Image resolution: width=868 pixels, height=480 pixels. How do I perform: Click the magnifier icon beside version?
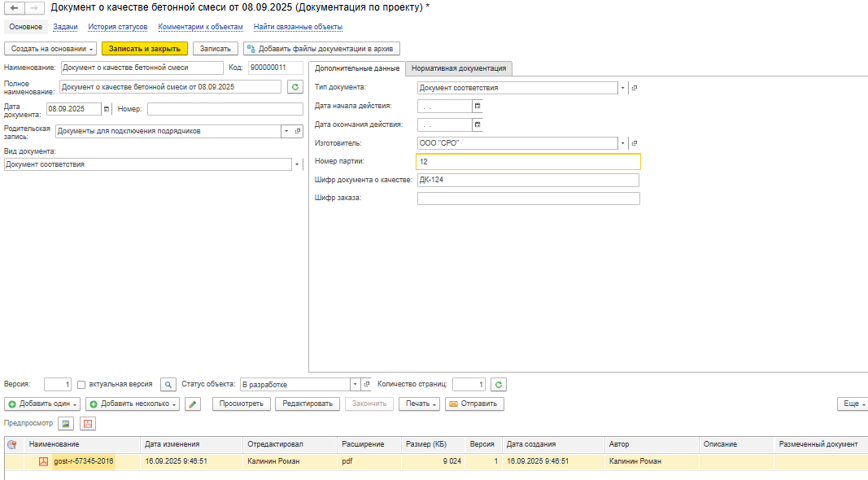pos(168,385)
